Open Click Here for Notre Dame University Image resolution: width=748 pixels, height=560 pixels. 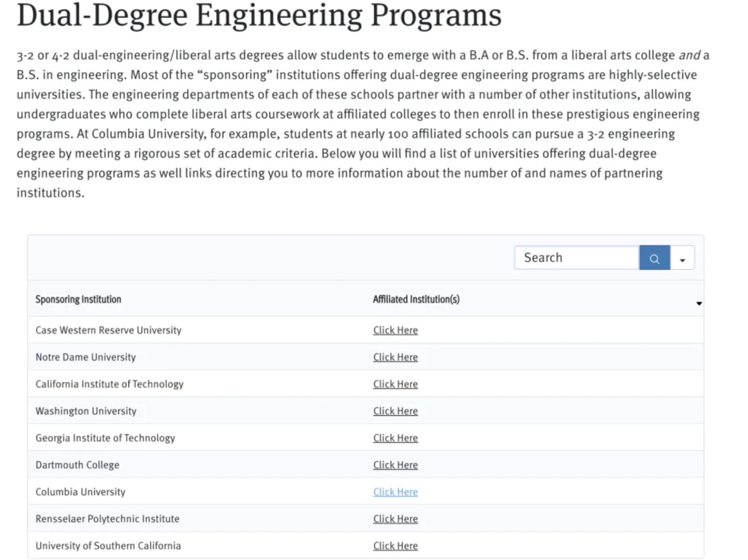(x=395, y=357)
